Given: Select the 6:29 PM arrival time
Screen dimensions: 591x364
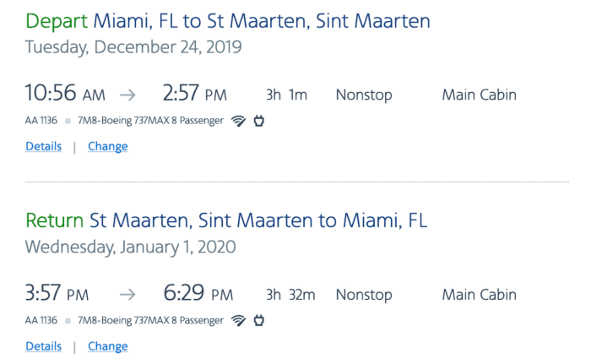Looking at the screenshot, I should (198, 294).
